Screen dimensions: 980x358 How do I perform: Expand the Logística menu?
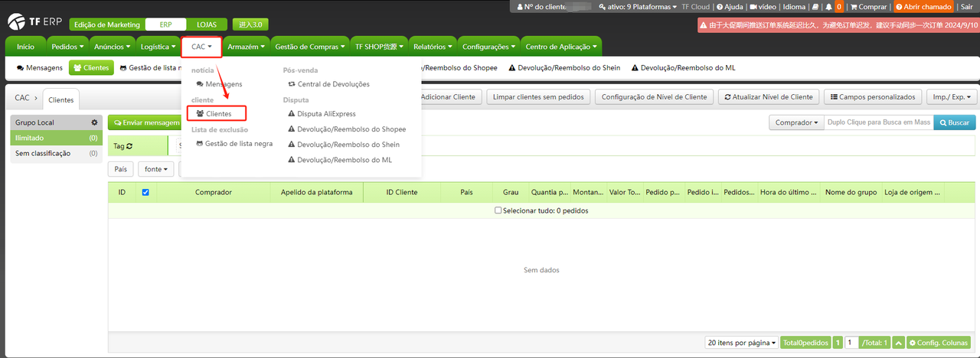(158, 47)
